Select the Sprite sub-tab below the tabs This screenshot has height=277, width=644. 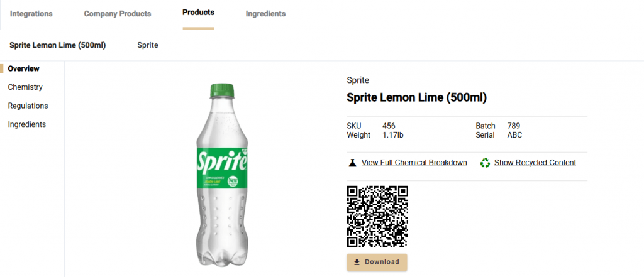(x=148, y=45)
